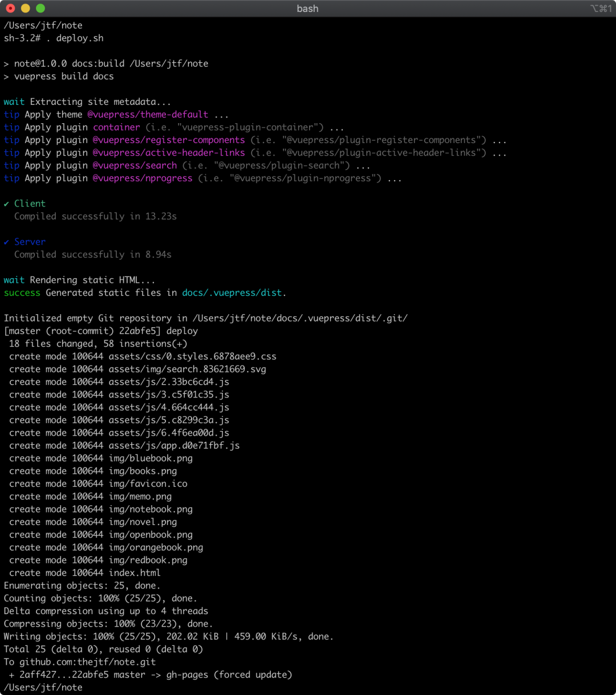Click 'assets/img/search.83621669.svg' file name
The height and width of the screenshot is (695, 616).
click(x=188, y=369)
